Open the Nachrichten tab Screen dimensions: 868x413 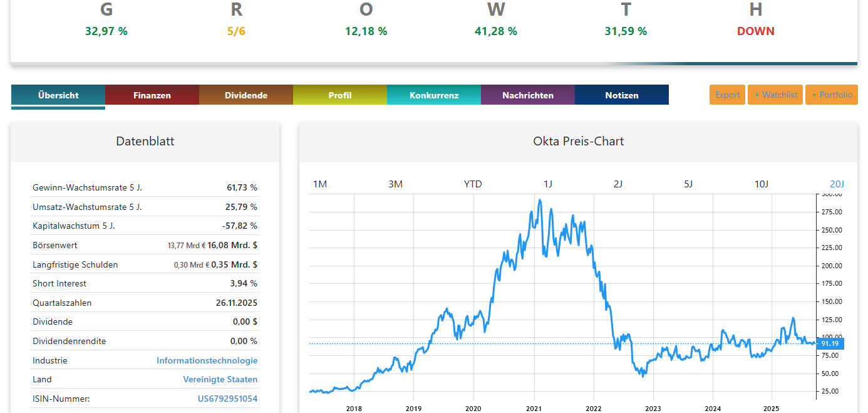tap(528, 95)
